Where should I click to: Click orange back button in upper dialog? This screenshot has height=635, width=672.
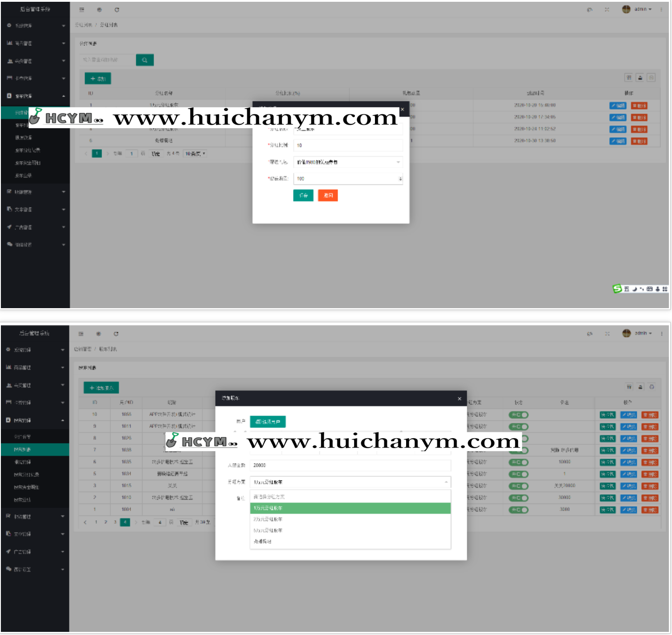click(x=328, y=195)
